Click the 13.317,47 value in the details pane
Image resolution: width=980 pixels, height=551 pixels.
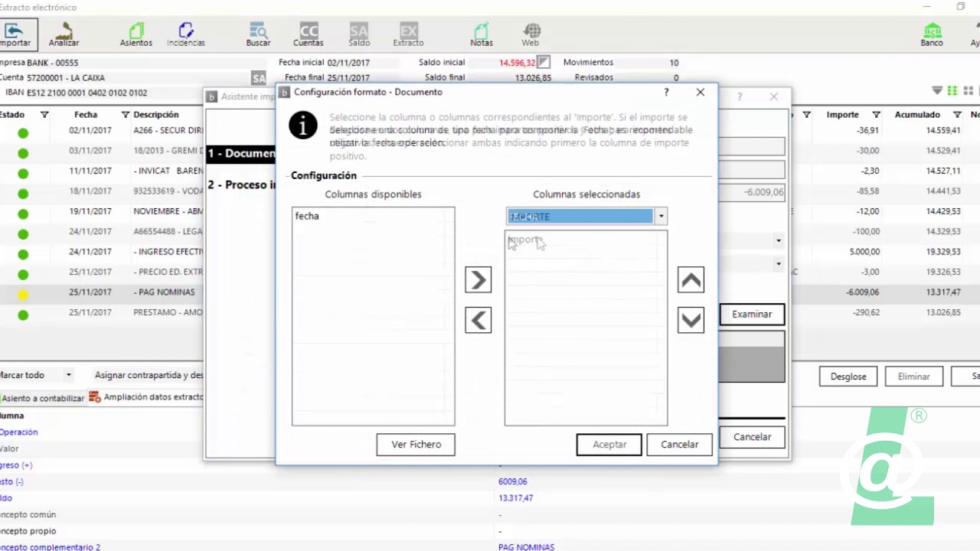[x=516, y=498]
